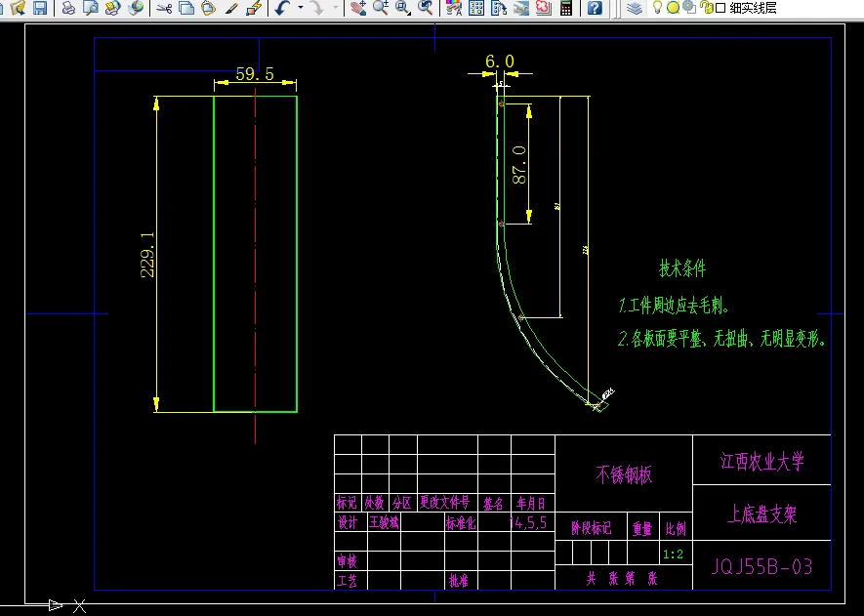Click the Publish icon in the toolbar
Viewport: 864px width, 616px height.
112,8
